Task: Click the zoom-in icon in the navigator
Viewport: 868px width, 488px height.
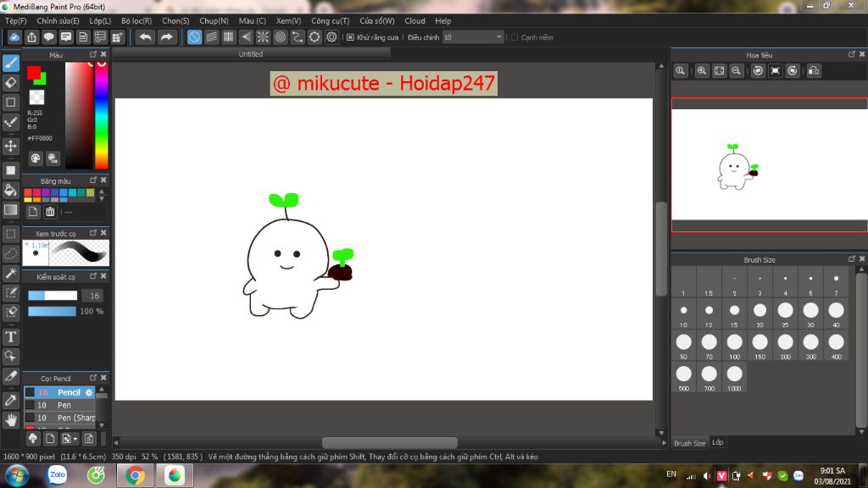Action: (701, 71)
